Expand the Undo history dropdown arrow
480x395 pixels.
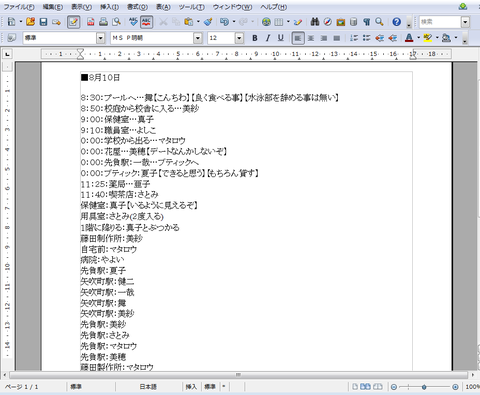(234, 22)
